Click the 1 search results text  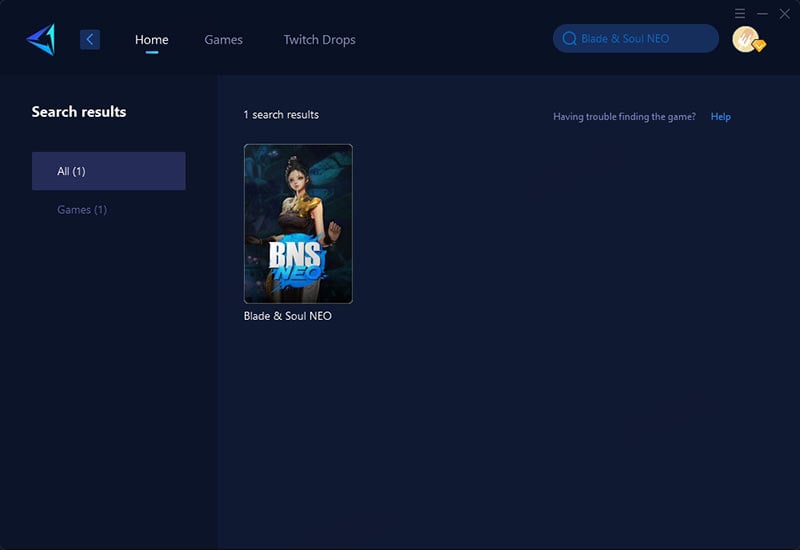pyautogui.click(x=281, y=115)
